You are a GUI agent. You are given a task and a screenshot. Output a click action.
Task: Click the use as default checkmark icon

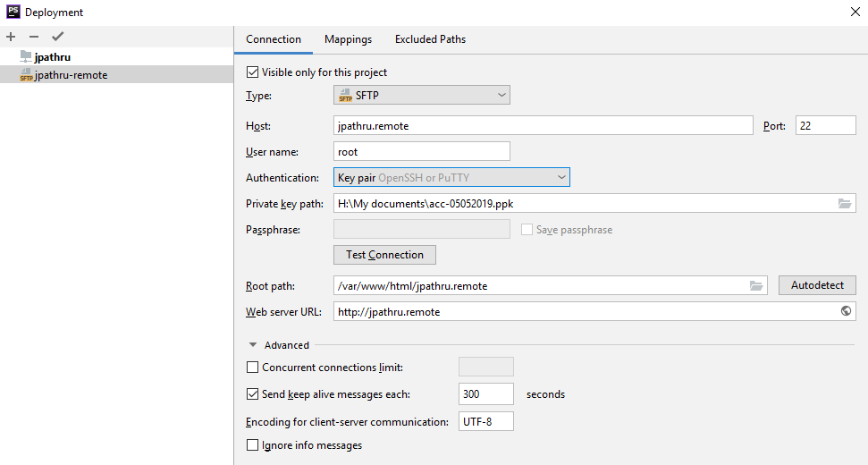coord(58,37)
